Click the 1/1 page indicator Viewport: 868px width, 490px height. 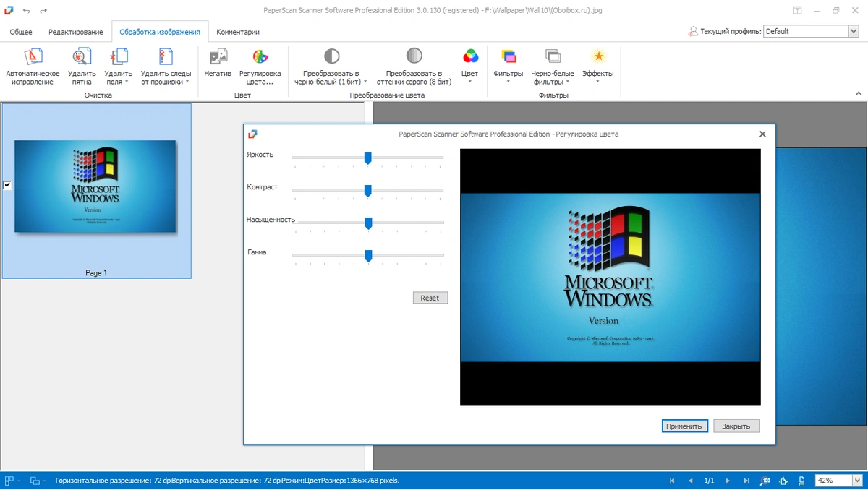tap(709, 481)
